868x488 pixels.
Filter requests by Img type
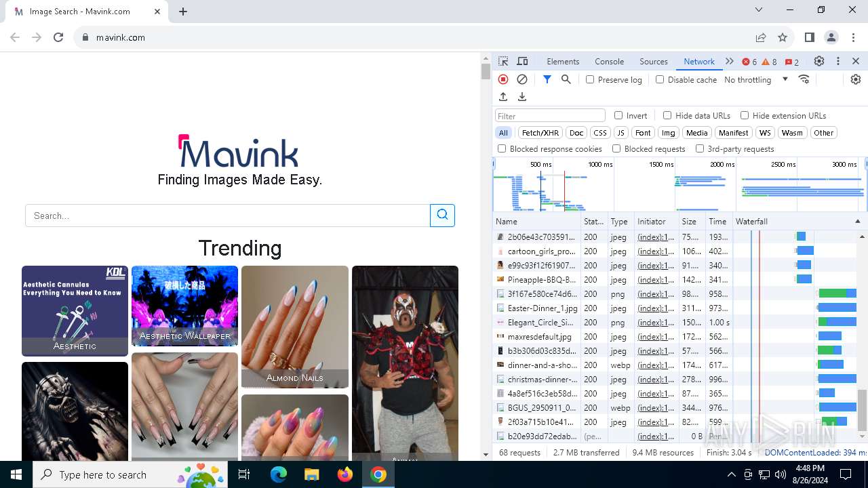(x=669, y=133)
